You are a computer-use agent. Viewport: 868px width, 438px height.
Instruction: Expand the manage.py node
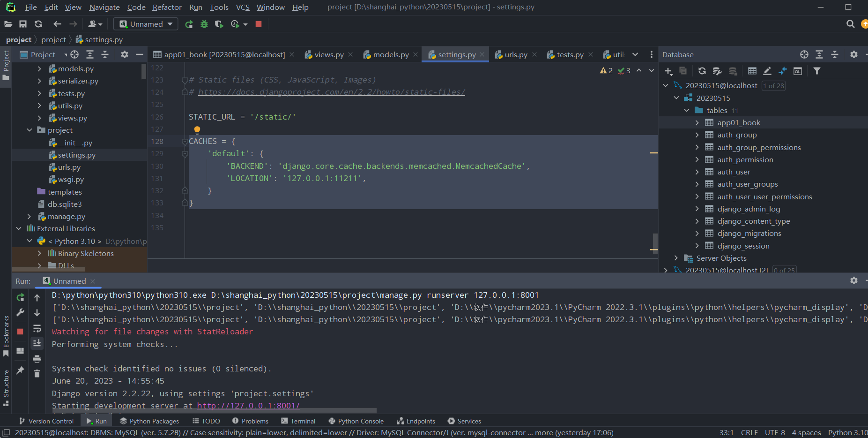[x=30, y=216]
